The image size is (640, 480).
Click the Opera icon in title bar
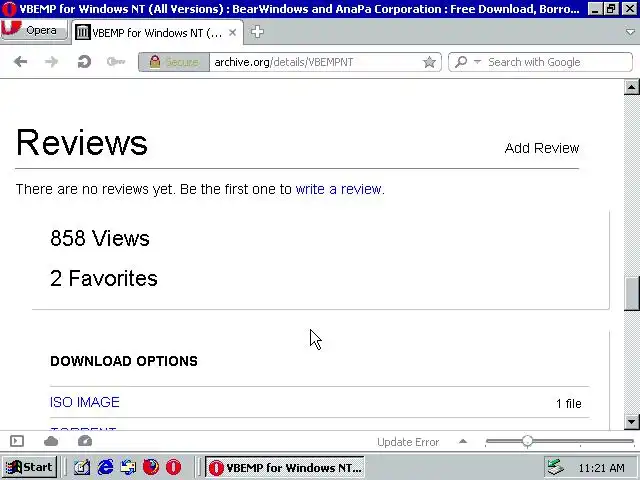coord(9,9)
